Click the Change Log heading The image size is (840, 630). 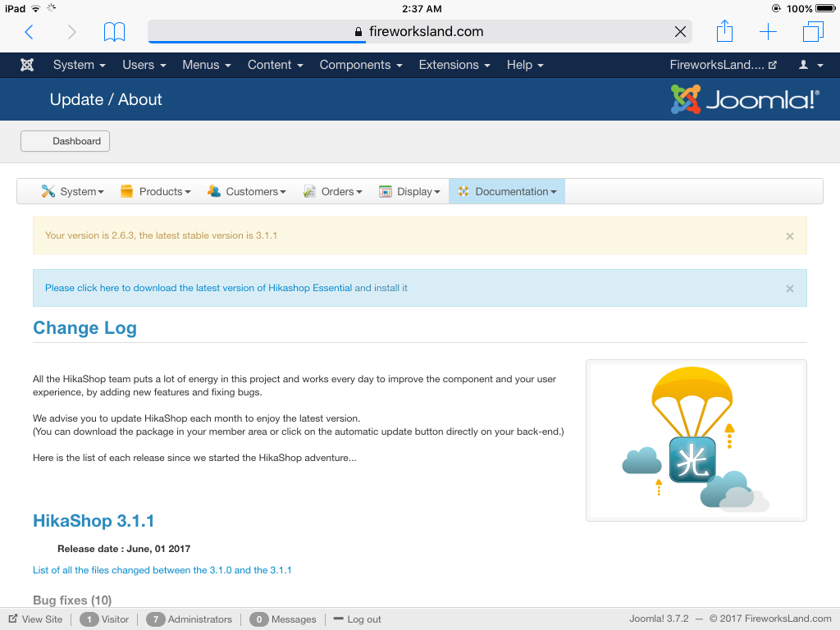pyautogui.click(x=84, y=328)
